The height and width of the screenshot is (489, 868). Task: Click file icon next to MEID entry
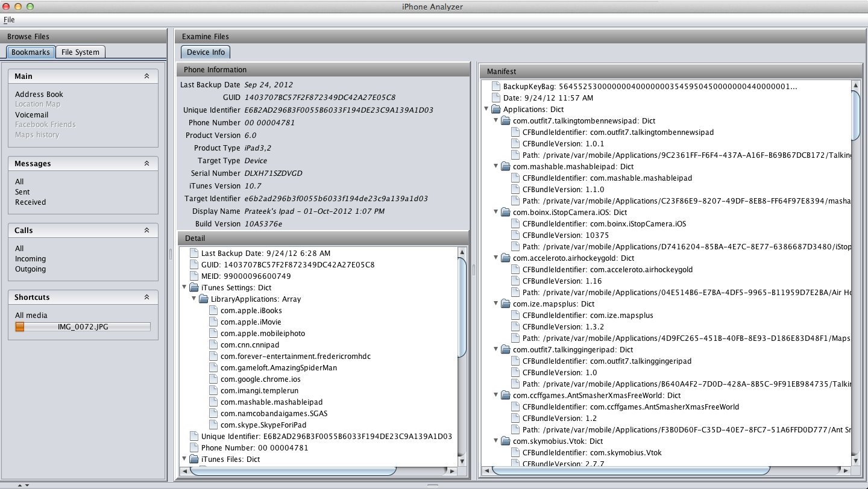tap(194, 276)
